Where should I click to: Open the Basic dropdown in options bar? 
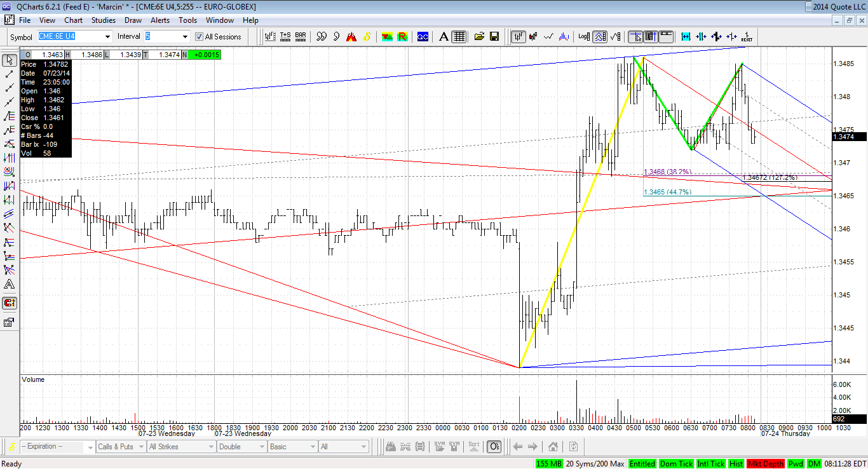click(x=292, y=447)
